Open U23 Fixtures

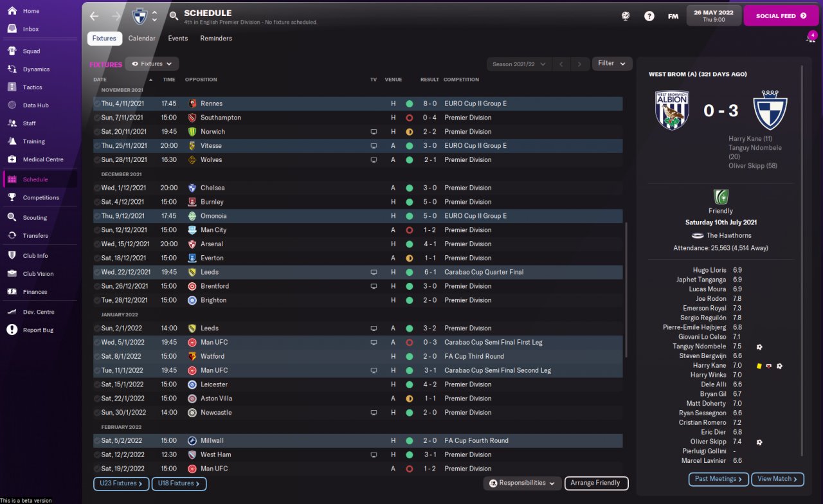[121, 483]
